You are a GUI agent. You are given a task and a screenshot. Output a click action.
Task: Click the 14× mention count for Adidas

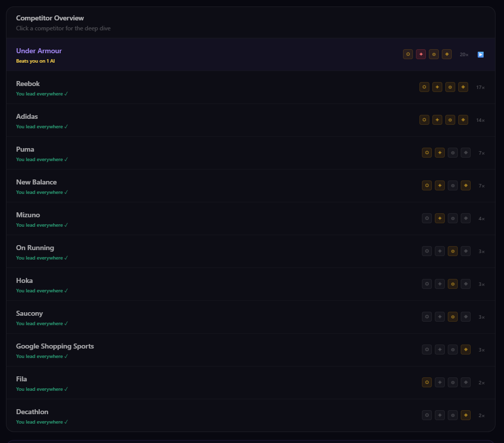(x=480, y=120)
